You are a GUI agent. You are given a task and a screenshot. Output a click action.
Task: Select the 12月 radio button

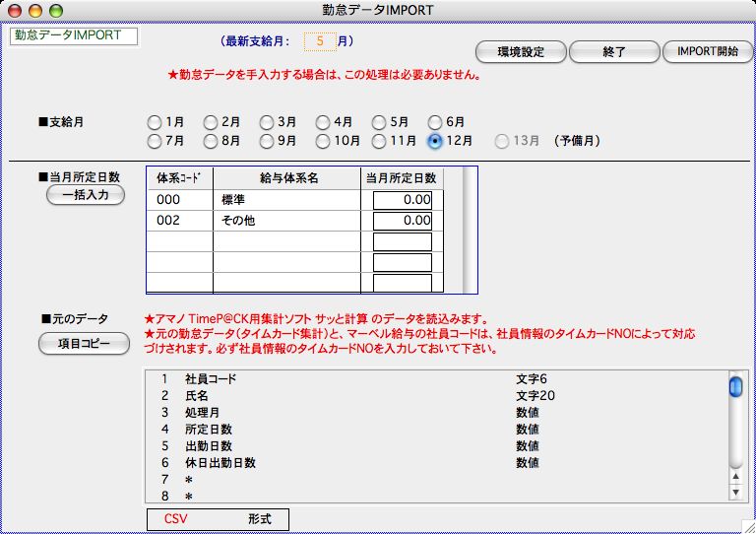click(435, 141)
